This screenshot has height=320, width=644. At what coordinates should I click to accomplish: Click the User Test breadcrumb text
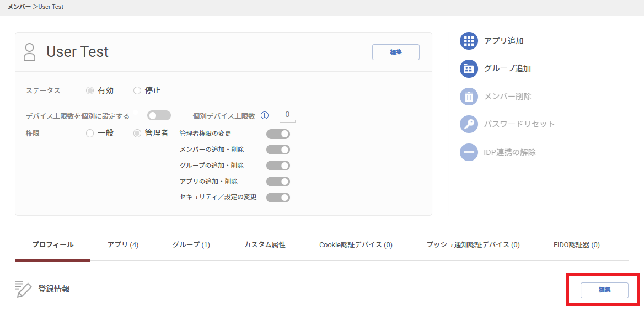click(x=51, y=7)
